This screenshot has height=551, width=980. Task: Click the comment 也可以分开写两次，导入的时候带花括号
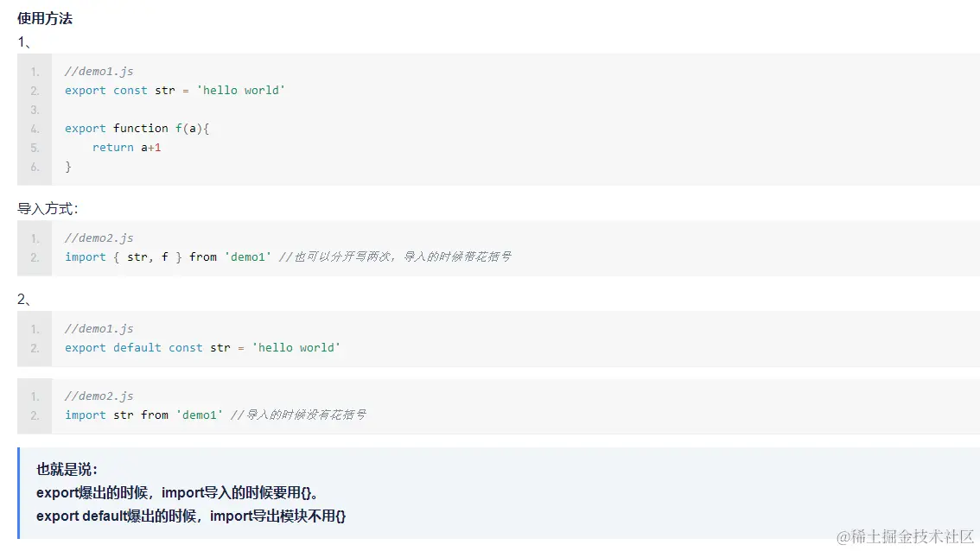(395, 256)
